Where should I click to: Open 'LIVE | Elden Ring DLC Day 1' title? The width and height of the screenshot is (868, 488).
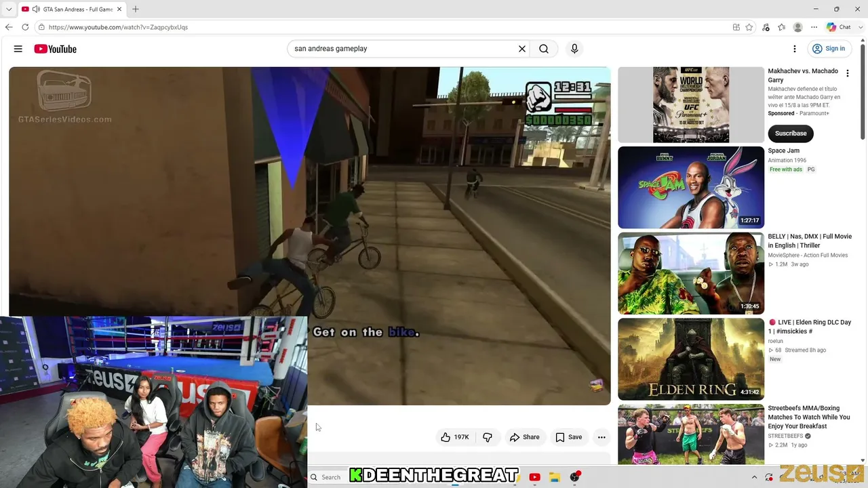(809, 327)
